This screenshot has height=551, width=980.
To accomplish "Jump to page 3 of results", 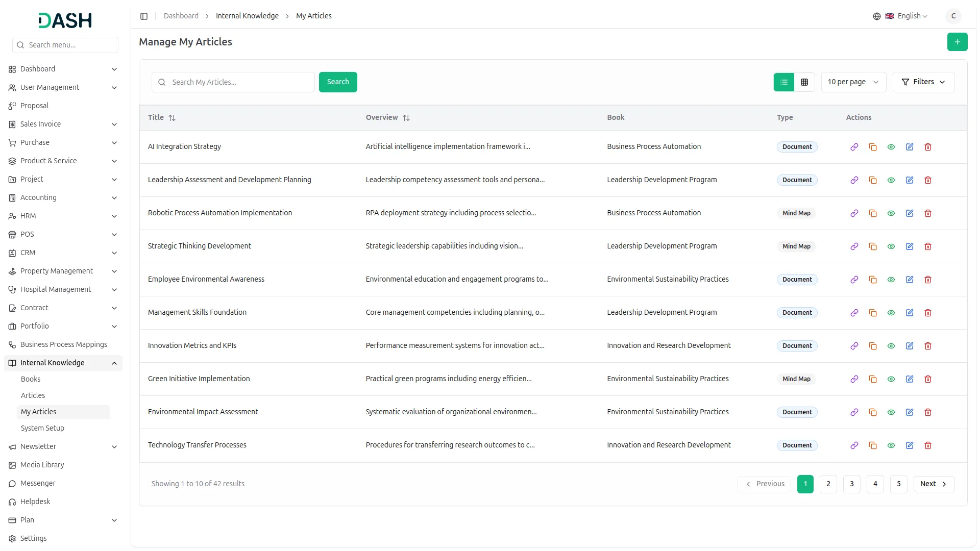I will point(851,484).
